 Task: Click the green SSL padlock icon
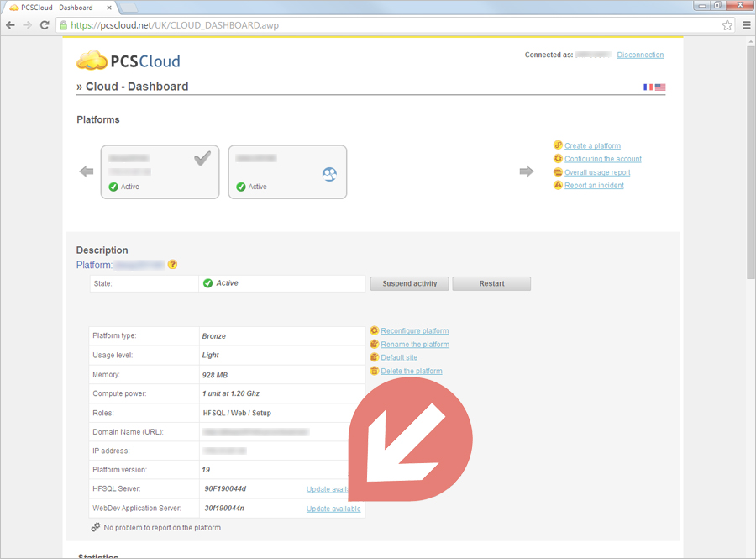click(63, 25)
